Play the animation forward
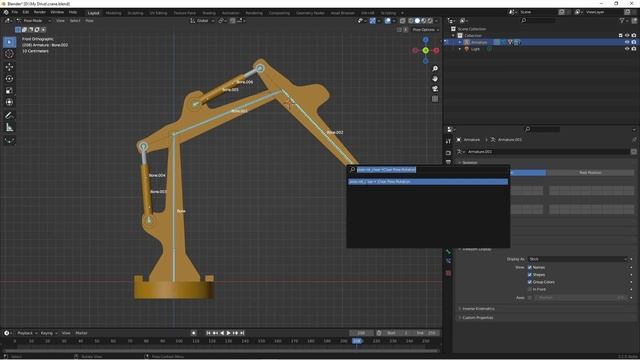Image resolution: width=640 pixels, height=360 pixels. [x=229, y=333]
